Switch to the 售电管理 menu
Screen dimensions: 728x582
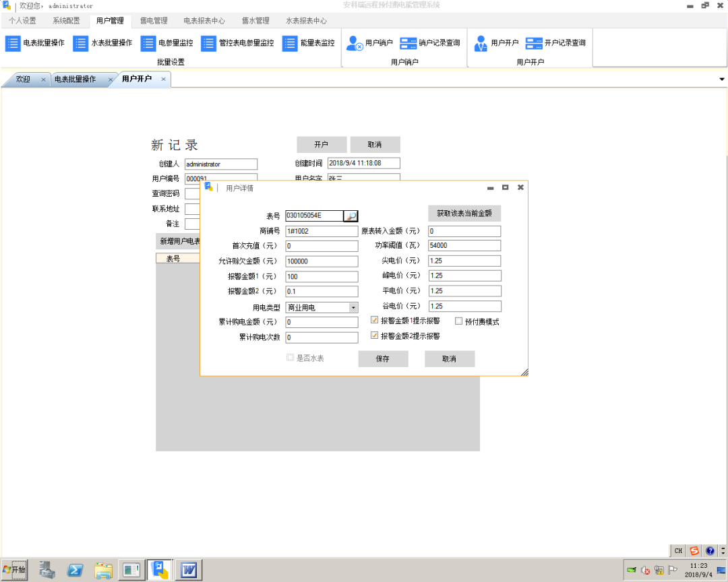click(153, 20)
